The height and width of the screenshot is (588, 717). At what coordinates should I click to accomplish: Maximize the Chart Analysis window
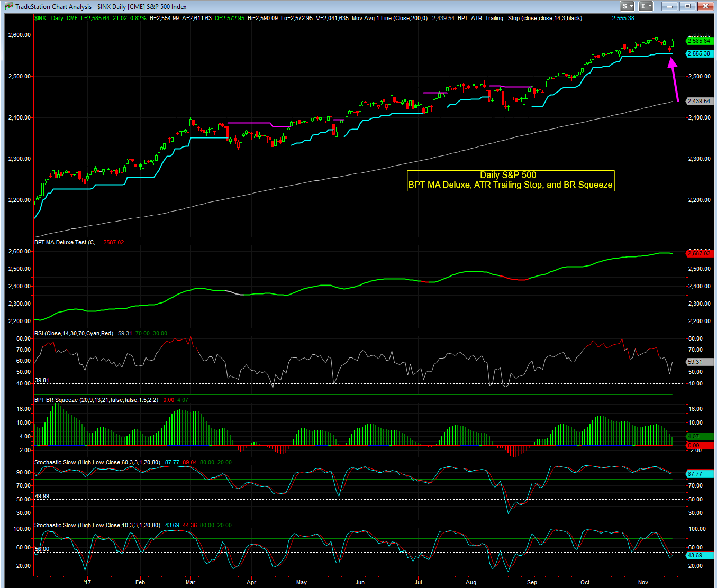coord(687,6)
